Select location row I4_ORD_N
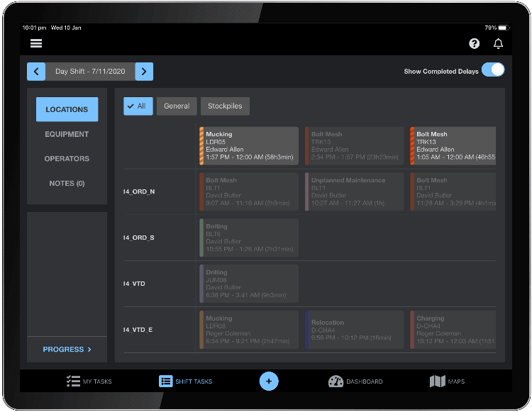Screen dimensions: 532x412 [x=139, y=192]
